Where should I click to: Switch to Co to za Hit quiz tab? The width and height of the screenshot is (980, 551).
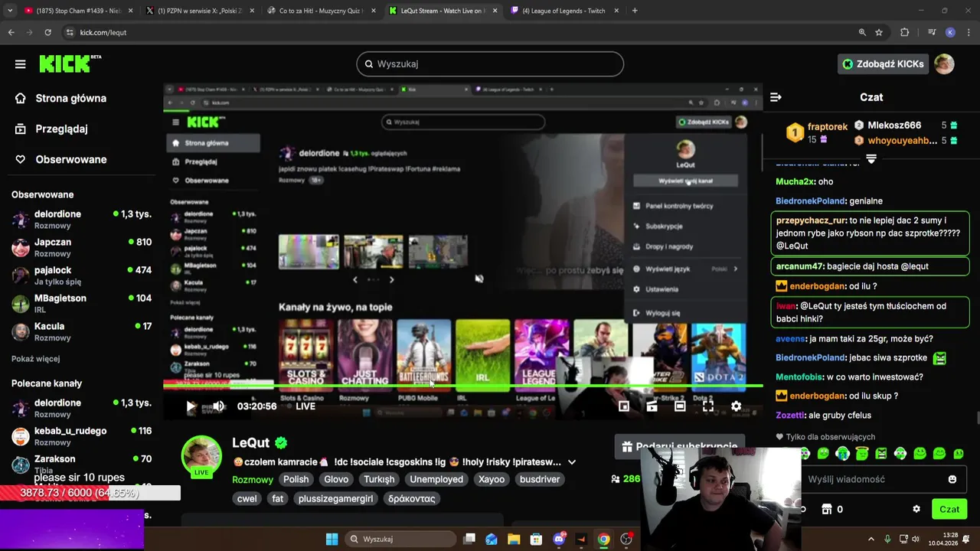[x=322, y=11]
